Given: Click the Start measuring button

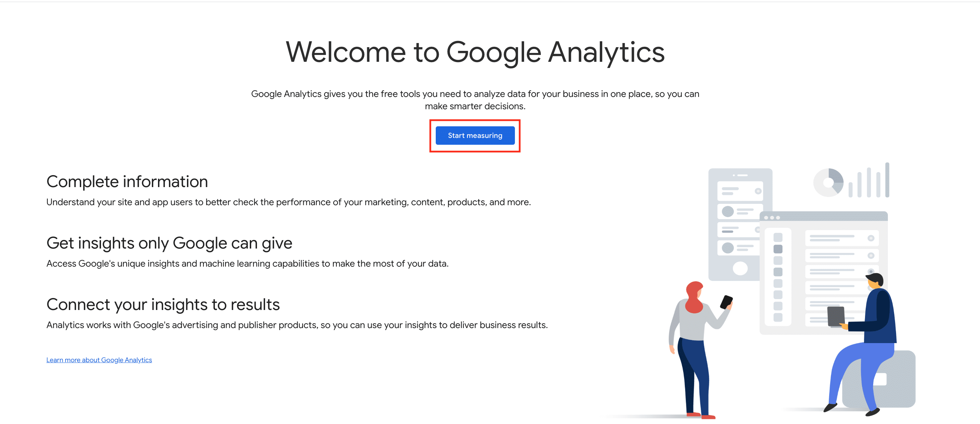Looking at the screenshot, I should (475, 136).
